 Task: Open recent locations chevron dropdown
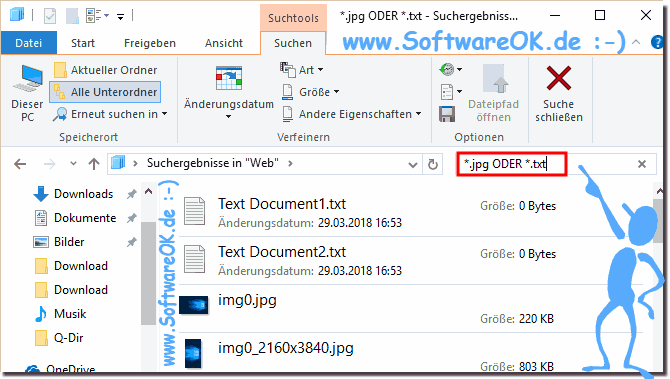point(73,164)
